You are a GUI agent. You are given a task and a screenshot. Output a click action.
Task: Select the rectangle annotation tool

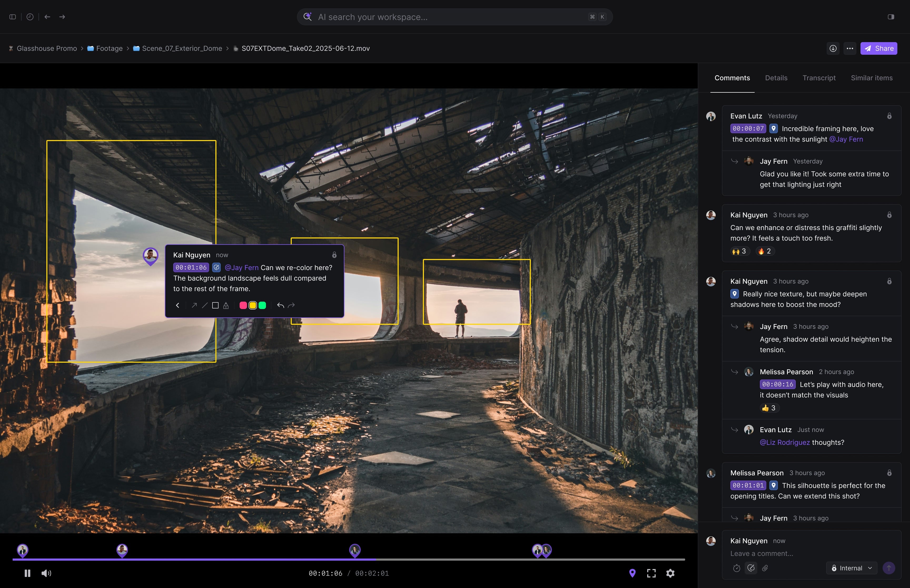pyautogui.click(x=215, y=306)
